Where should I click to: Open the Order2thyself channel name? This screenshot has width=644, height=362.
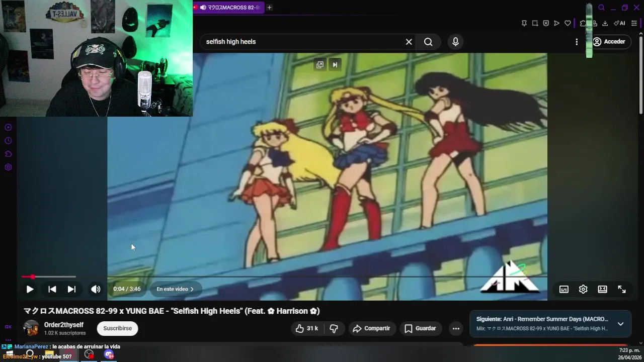pos(64,325)
